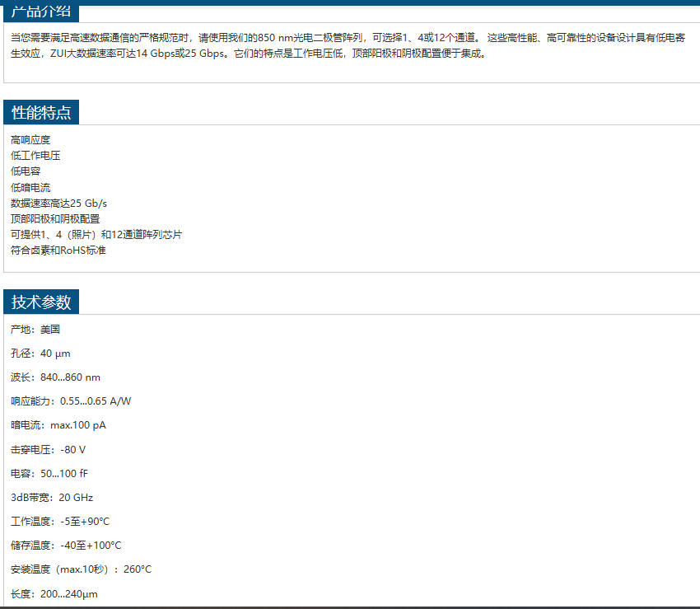Click the 3dB带宽：20 GHz parameter

point(52,498)
